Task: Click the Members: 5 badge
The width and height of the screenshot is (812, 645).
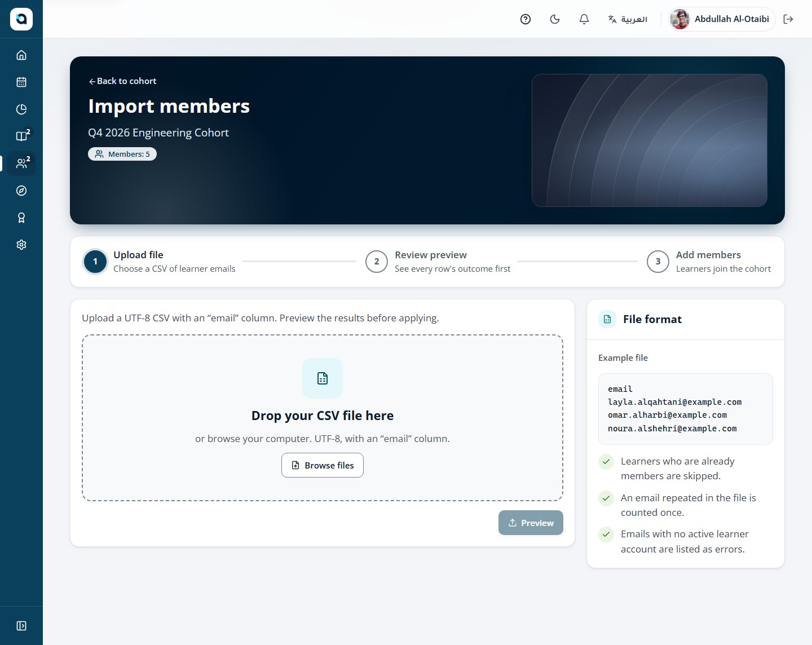Action: (x=122, y=154)
